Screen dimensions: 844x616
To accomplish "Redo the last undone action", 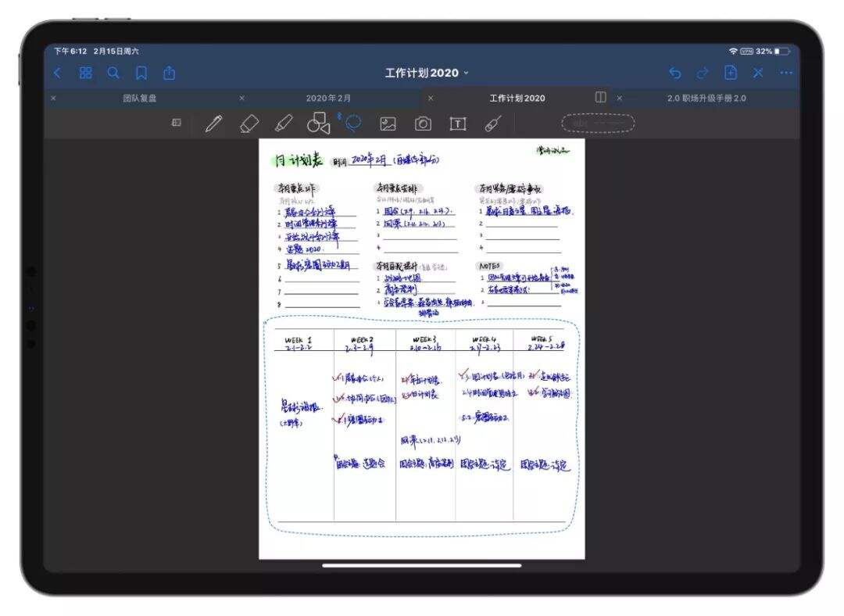I will click(703, 73).
